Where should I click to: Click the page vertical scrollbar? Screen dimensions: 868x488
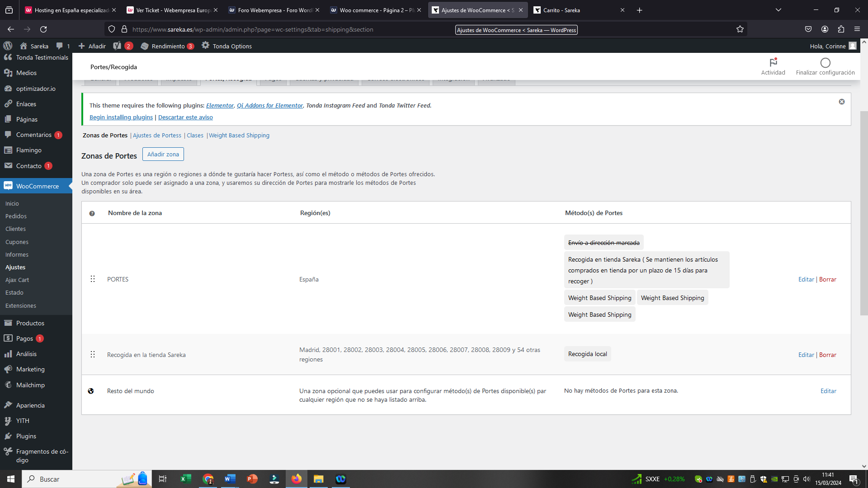point(864,212)
